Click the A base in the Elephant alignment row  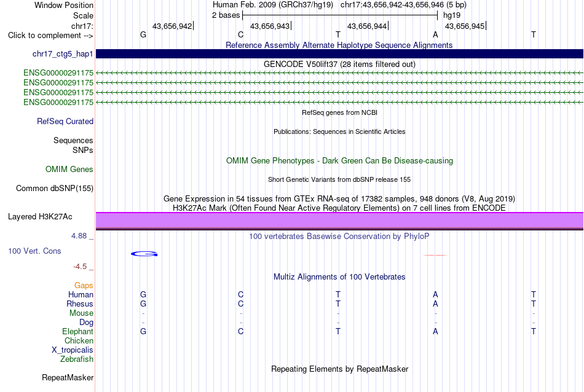point(435,332)
